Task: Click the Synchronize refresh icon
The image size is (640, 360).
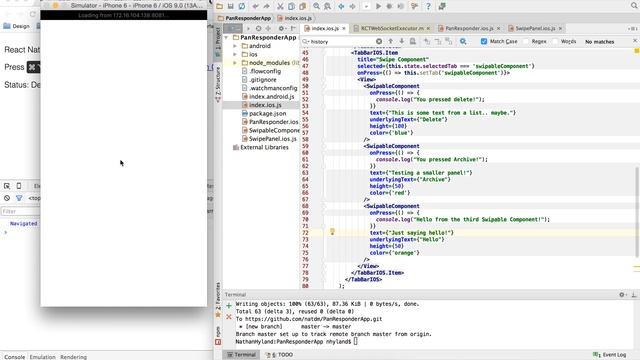Action: (x=242, y=6)
